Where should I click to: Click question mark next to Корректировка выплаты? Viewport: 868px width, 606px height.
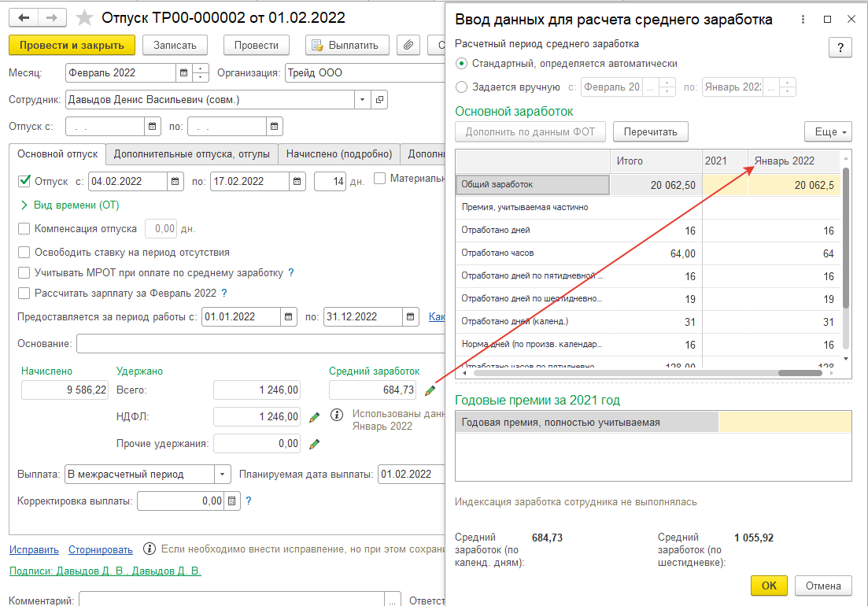click(249, 501)
